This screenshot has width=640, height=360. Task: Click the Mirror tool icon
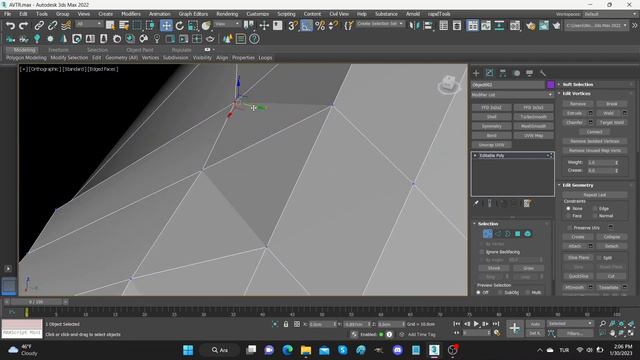point(414,26)
